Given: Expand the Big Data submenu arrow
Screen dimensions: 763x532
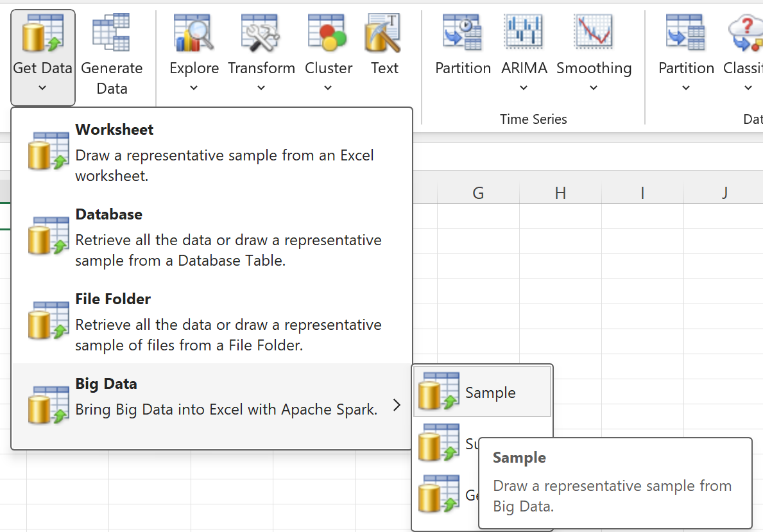Looking at the screenshot, I should point(397,406).
